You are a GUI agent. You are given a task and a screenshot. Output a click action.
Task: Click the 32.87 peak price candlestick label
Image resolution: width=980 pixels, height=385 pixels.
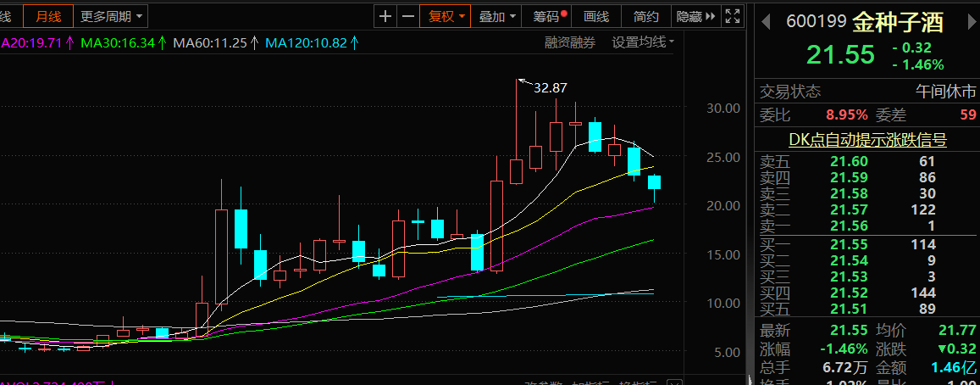(550, 87)
